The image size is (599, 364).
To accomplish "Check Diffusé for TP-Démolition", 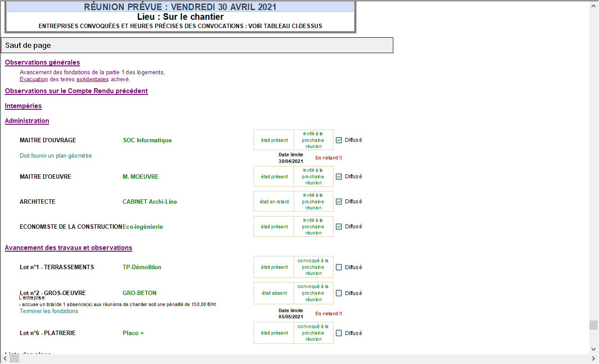I will [339, 267].
